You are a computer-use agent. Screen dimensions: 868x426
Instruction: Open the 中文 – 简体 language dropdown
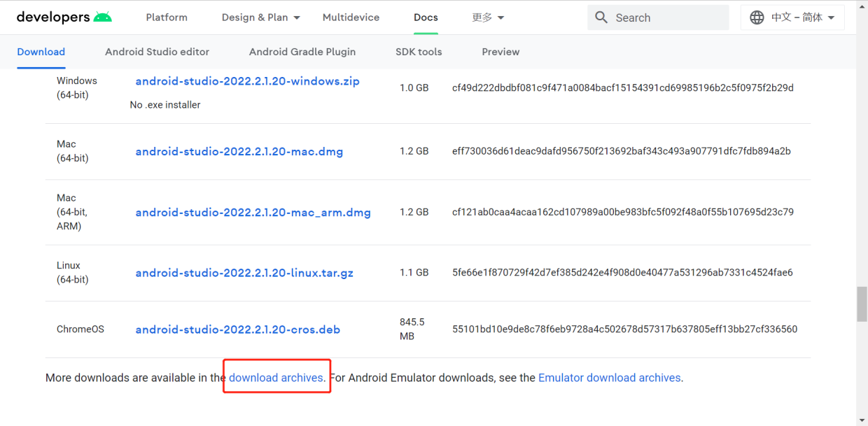pyautogui.click(x=792, y=17)
